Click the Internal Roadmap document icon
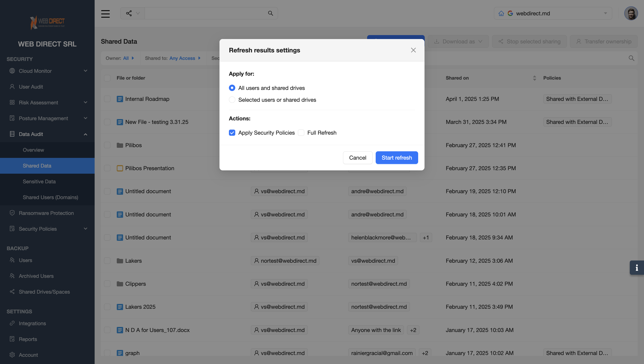This screenshot has height=364, width=644. coord(120,99)
